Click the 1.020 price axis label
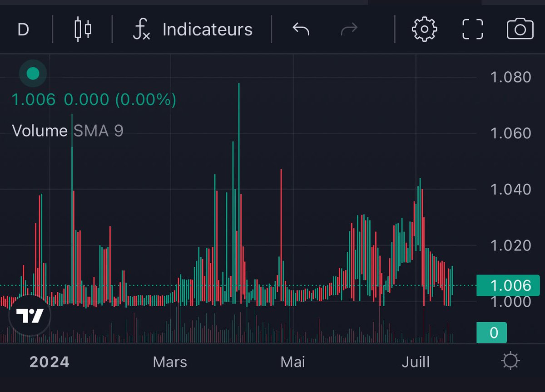This screenshot has height=392, width=545. pyautogui.click(x=511, y=245)
